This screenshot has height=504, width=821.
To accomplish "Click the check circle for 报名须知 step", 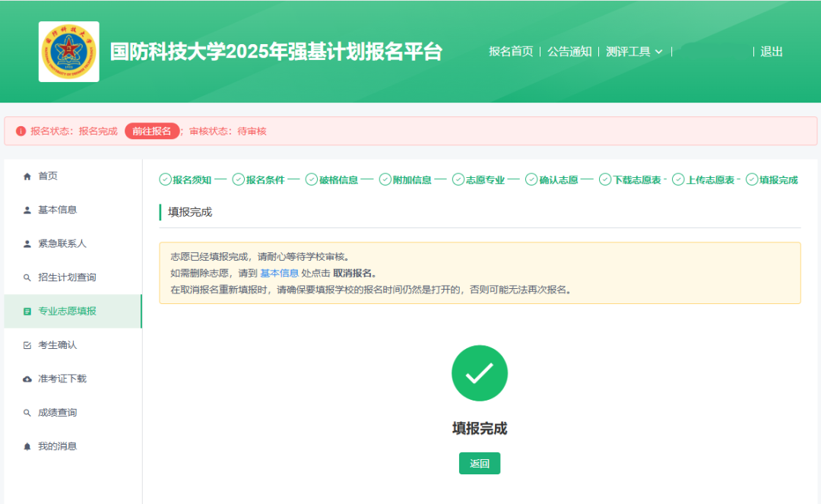I will tap(166, 180).
